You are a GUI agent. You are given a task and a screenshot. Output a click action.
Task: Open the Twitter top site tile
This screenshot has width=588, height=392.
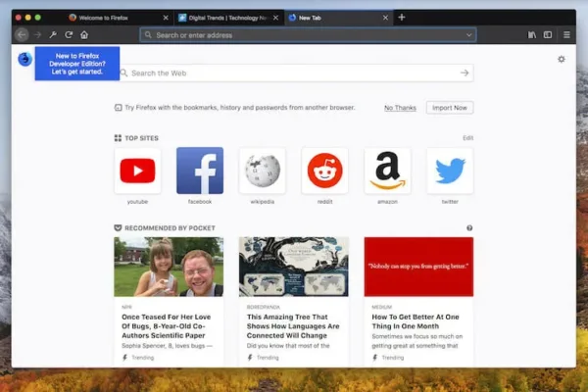pos(450,171)
